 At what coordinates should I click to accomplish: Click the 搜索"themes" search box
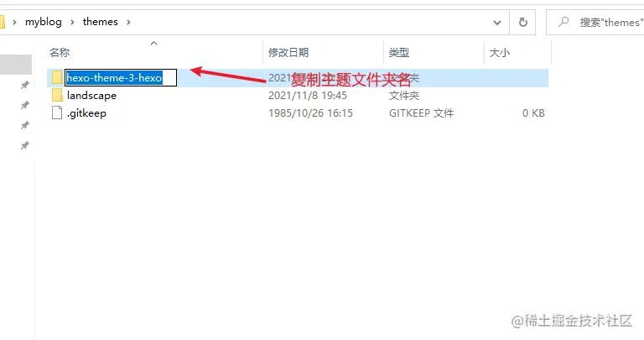pyautogui.click(x=595, y=22)
